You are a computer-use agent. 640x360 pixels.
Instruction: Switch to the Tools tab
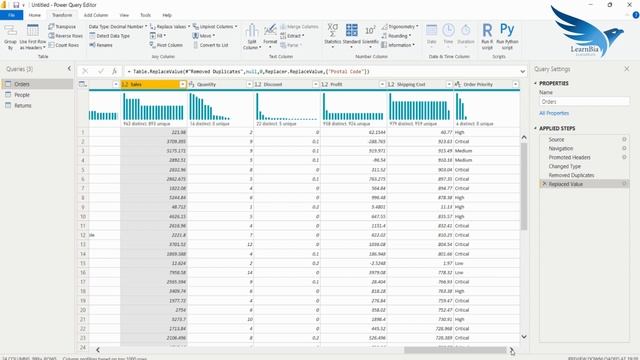pos(145,15)
